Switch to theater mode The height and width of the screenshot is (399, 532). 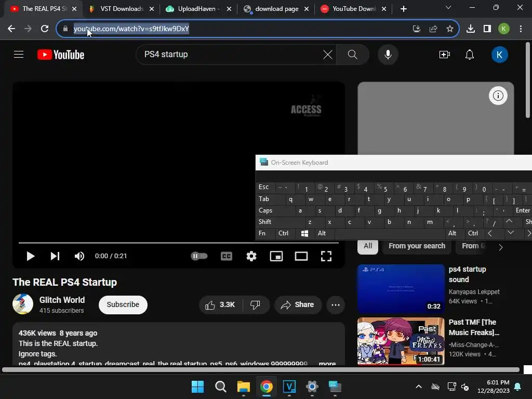(x=301, y=256)
